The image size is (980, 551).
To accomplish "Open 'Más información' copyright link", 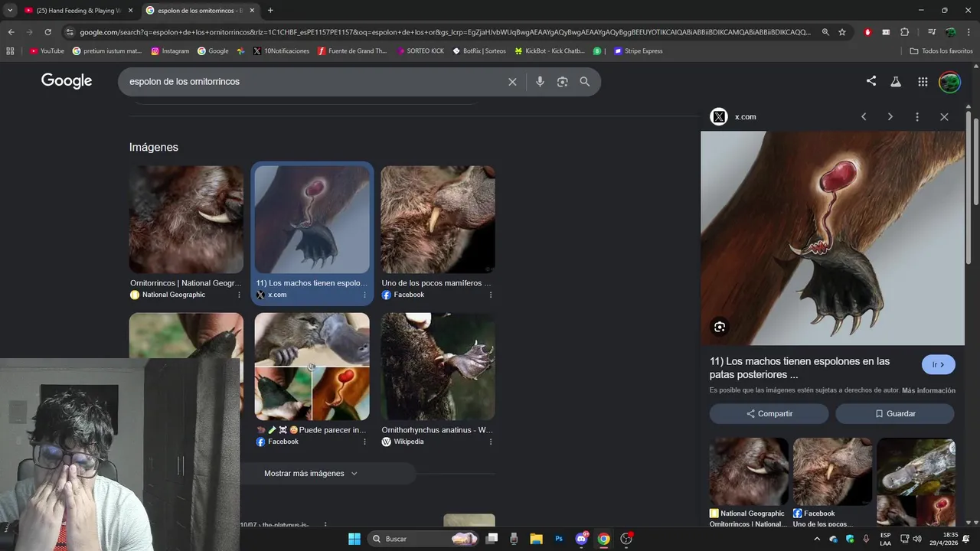I will 929,390.
